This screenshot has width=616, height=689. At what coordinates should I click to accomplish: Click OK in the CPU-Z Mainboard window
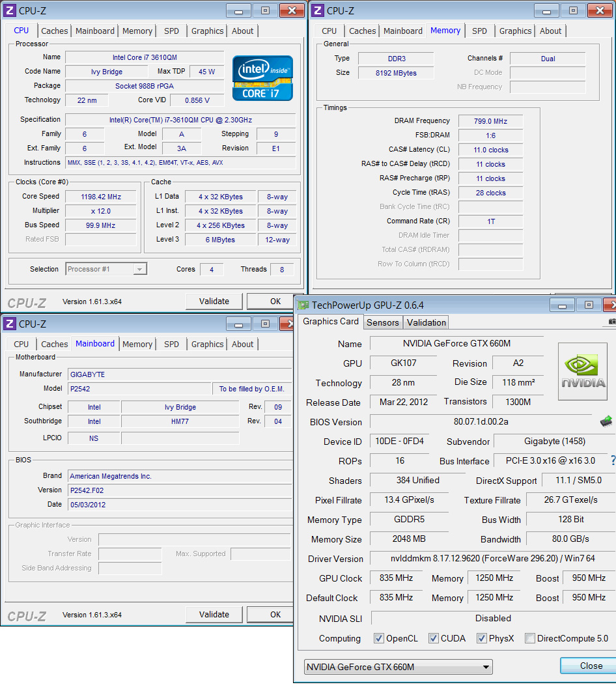coord(270,615)
